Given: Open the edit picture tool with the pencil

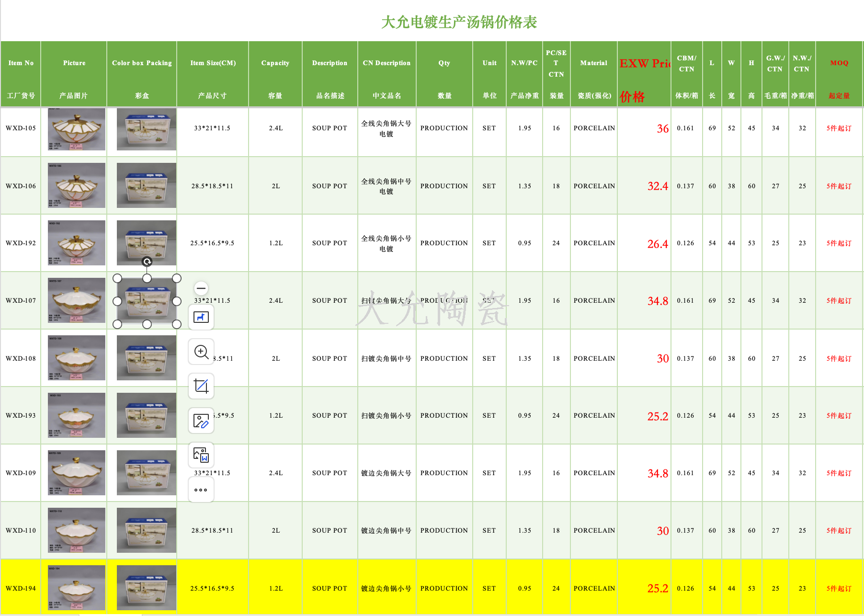Looking at the screenshot, I should tap(201, 421).
